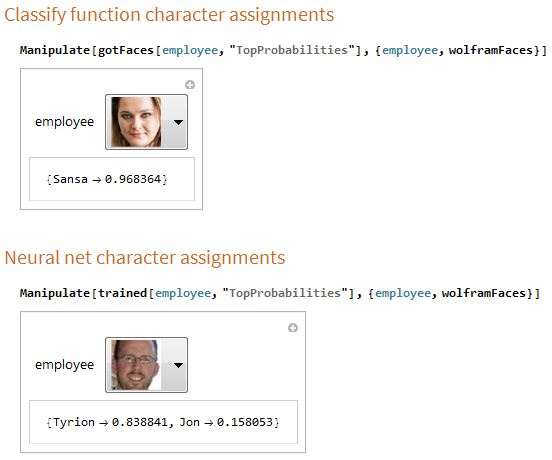Screen dimensions: 552x460
Task: Click the Sansa probability output
Action: point(107,179)
